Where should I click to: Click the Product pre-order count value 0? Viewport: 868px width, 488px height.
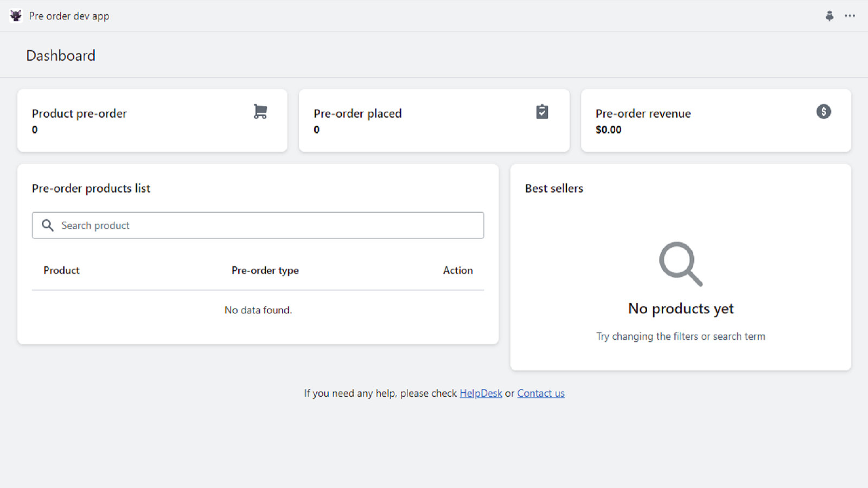point(35,130)
